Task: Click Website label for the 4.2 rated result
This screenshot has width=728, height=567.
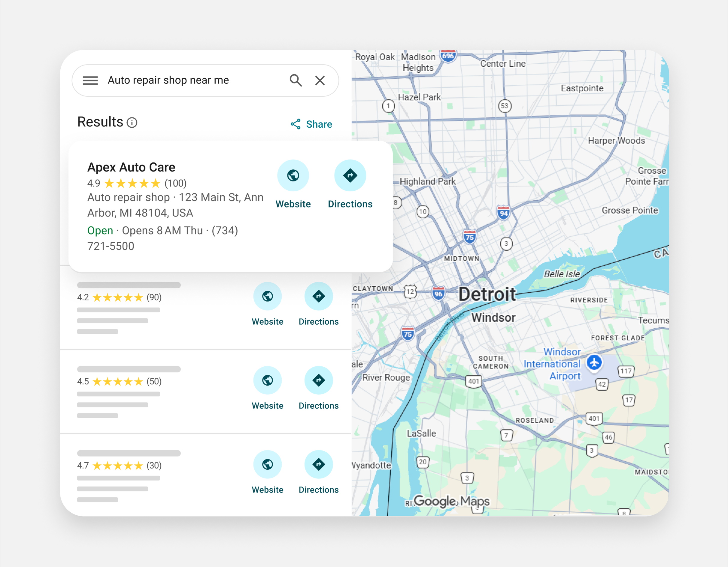Action: click(x=267, y=322)
